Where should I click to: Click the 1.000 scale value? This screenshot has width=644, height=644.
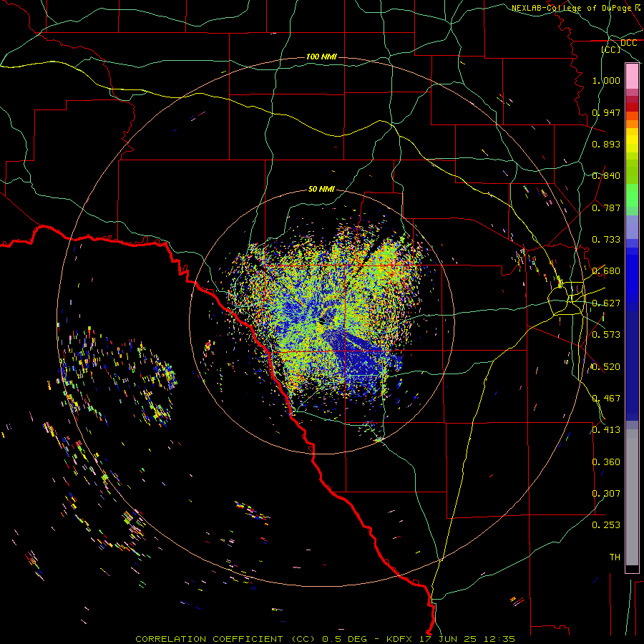606,80
